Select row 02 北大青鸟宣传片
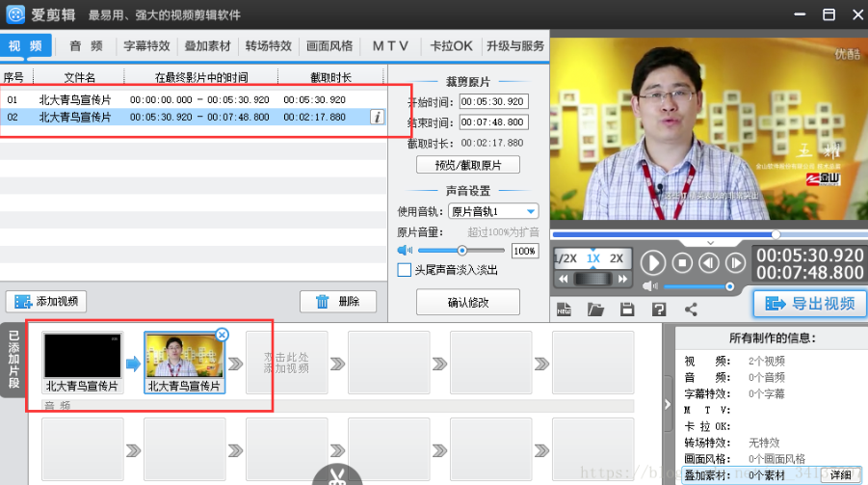The height and width of the screenshot is (485, 868). point(193,117)
